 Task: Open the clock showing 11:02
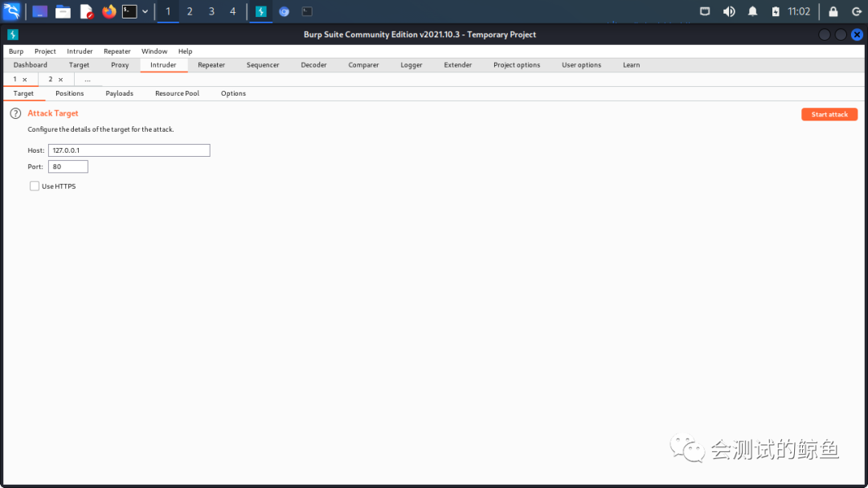tap(799, 11)
